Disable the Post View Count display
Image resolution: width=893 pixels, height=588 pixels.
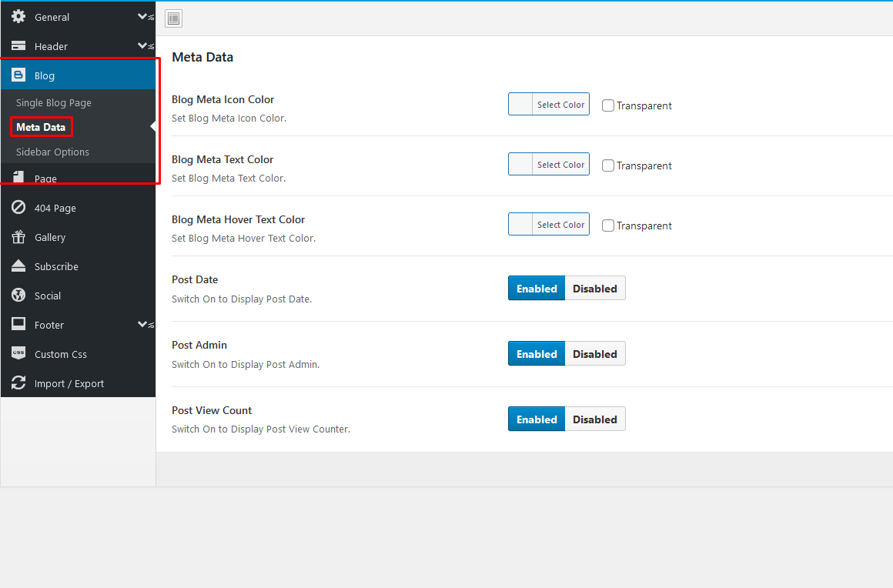coord(594,419)
